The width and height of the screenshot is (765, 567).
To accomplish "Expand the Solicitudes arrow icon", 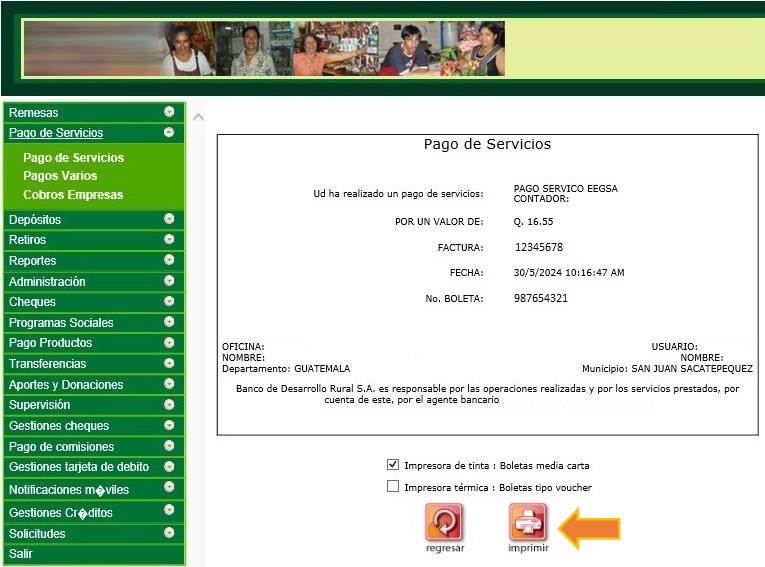I will click(x=169, y=533).
